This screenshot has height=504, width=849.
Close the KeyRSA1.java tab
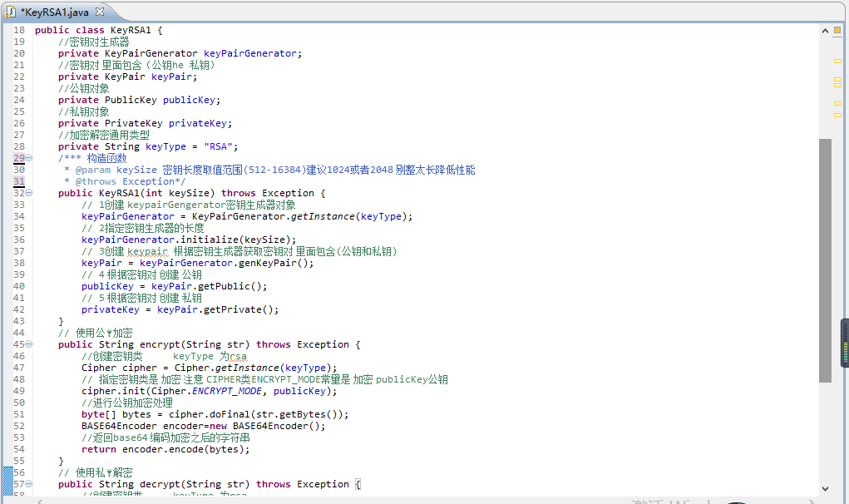[101, 12]
